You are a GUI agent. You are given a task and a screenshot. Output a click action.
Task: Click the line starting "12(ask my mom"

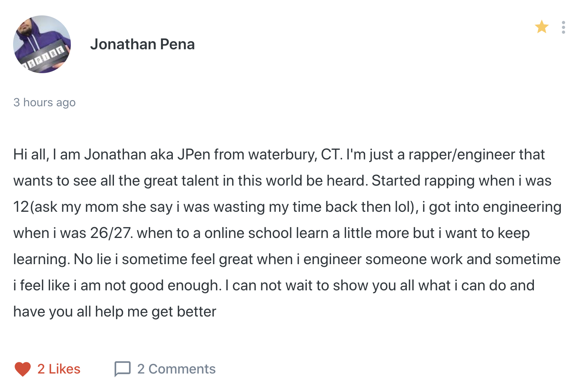287,207
